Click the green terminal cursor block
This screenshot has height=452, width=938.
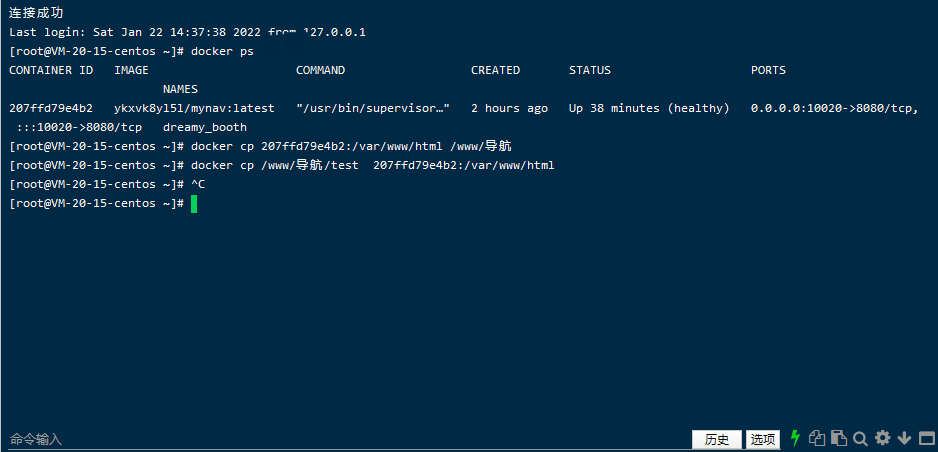click(194, 204)
